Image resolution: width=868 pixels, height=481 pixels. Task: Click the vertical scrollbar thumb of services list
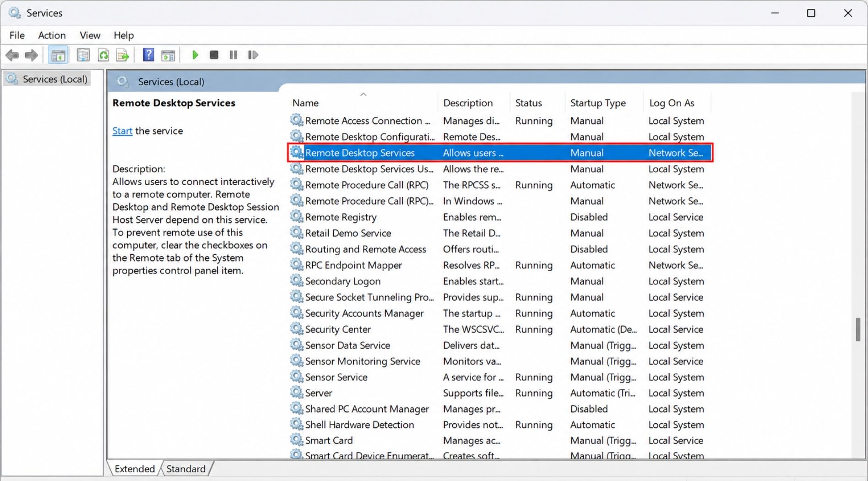[858, 329]
